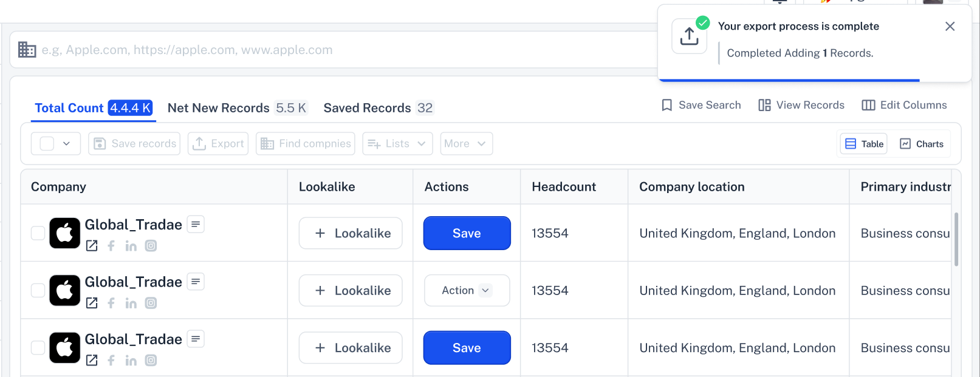Click the View Records layout icon
Screen dimensions: 980x377
[764, 105]
